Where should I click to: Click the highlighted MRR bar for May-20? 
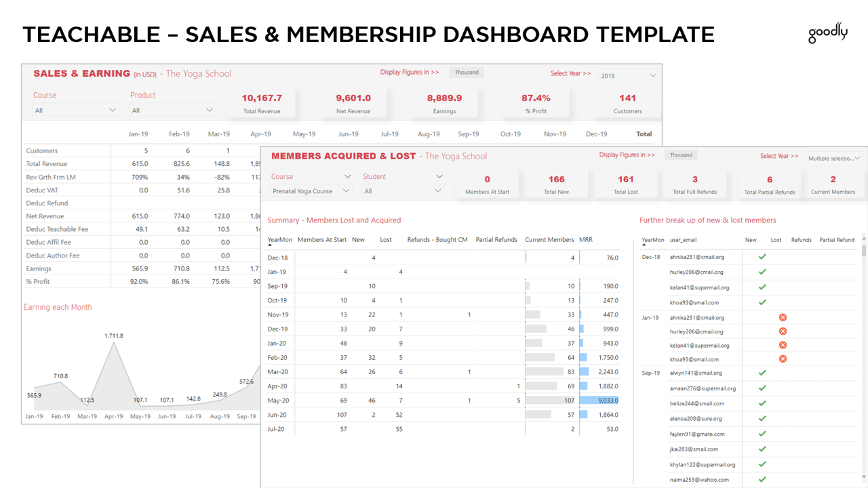[599, 400]
